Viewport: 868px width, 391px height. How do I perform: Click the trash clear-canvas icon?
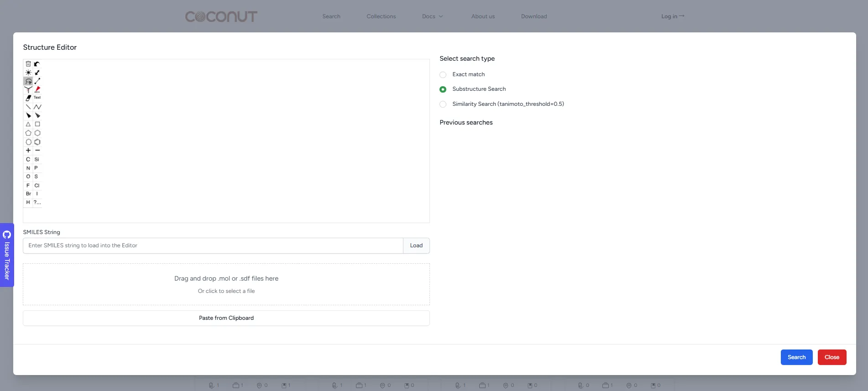tap(28, 64)
